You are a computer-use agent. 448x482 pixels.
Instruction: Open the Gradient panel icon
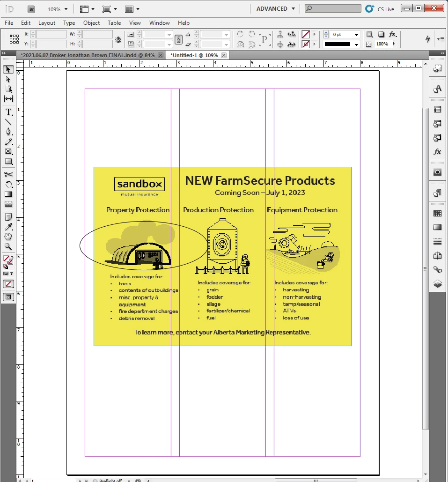[438, 227]
